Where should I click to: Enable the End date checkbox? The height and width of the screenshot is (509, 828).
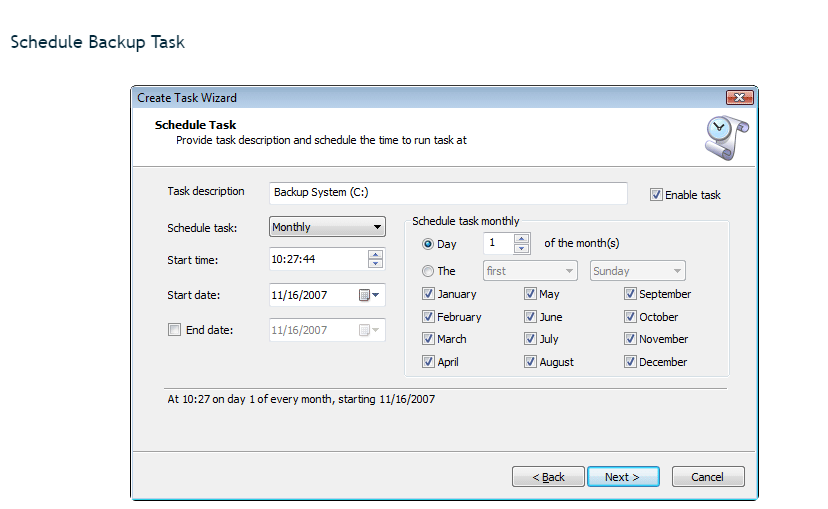[x=174, y=330]
